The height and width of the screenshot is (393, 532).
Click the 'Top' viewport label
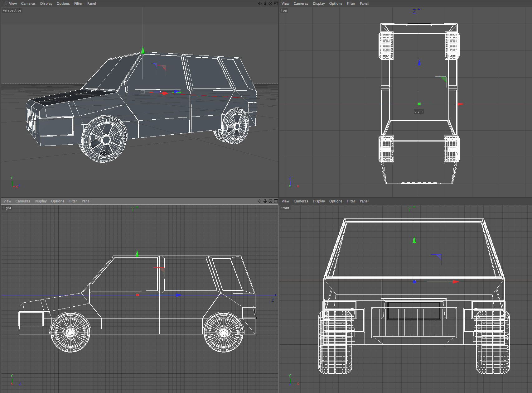(284, 10)
